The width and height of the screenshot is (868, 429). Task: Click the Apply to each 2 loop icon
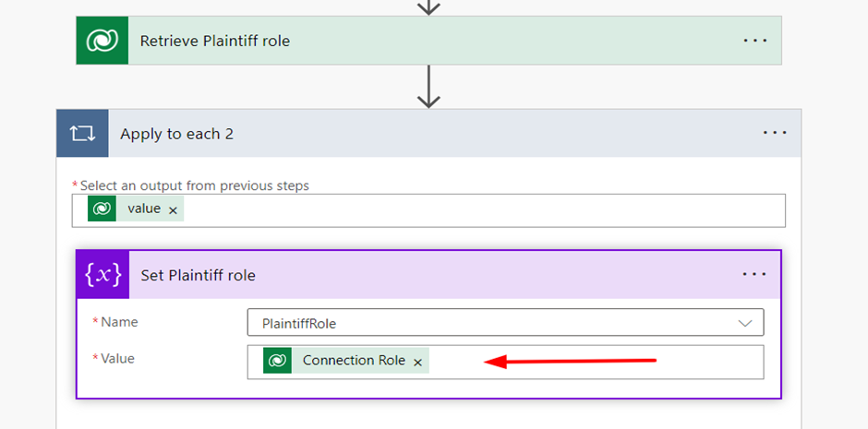click(x=82, y=134)
